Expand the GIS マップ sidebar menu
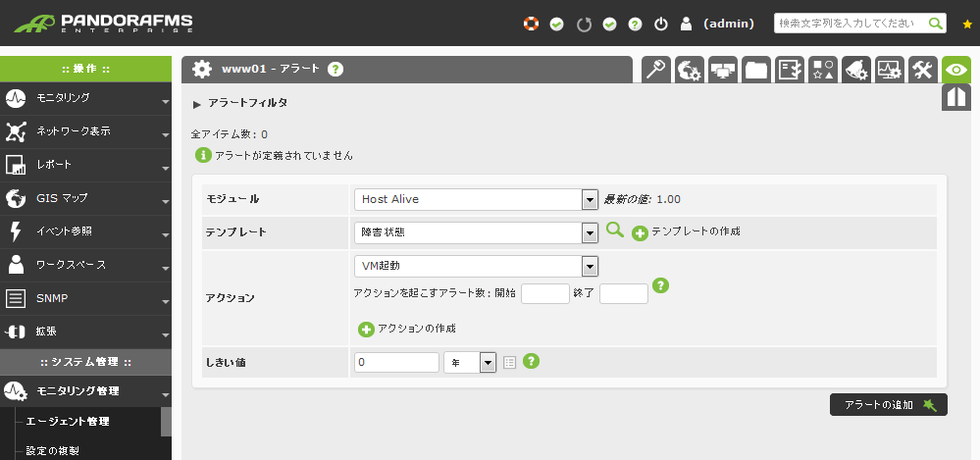 pyautogui.click(x=85, y=199)
